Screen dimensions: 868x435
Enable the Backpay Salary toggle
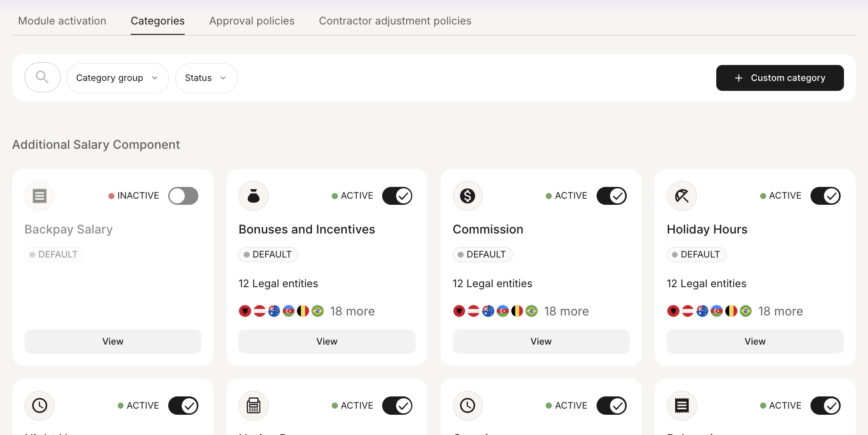[x=183, y=196]
